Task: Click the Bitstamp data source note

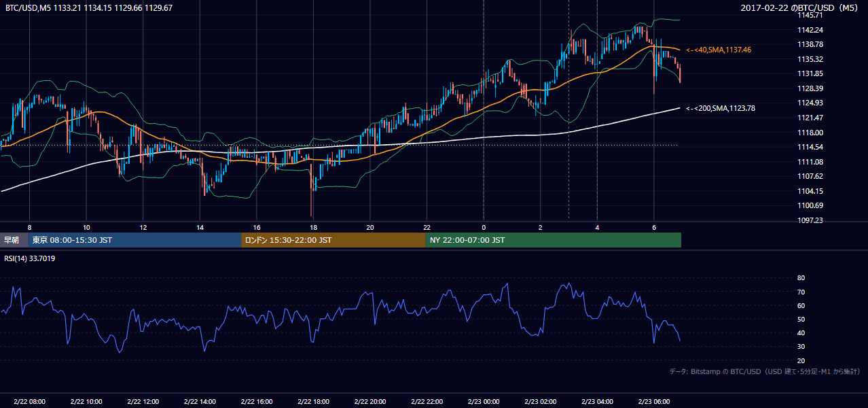Action: [x=765, y=371]
